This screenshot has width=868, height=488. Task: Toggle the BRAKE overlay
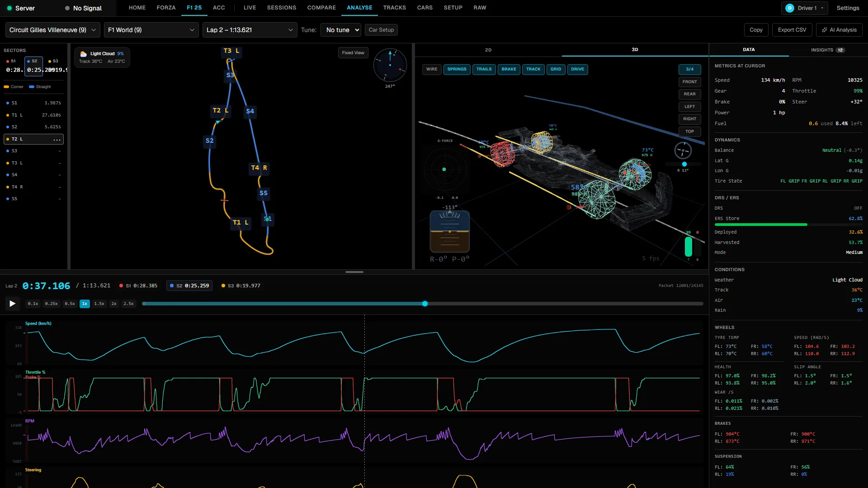[x=509, y=69]
